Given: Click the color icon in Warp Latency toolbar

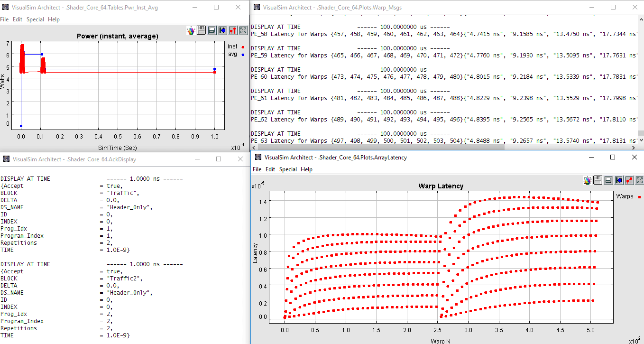Looking at the screenshot, I should (588, 180).
